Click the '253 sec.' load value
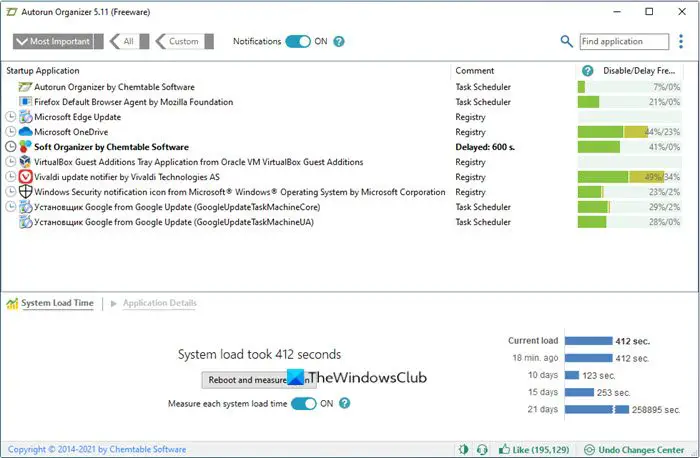The height and width of the screenshot is (458, 700). [x=613, y=392]
